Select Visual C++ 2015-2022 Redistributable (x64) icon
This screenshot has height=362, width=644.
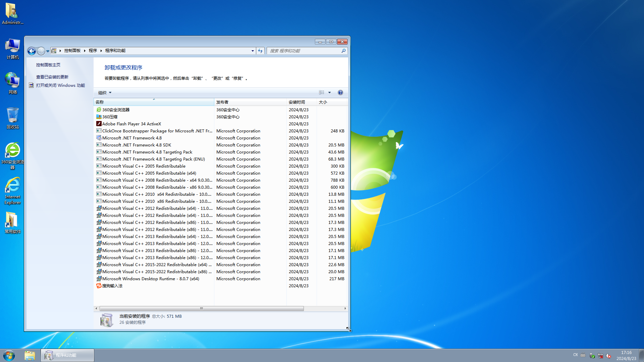[x=99, y=265]
